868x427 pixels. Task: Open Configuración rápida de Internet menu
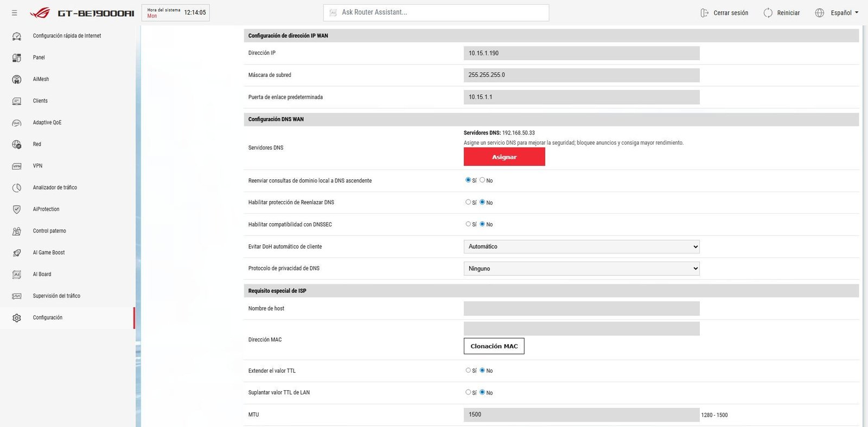[x=67, y=36]
